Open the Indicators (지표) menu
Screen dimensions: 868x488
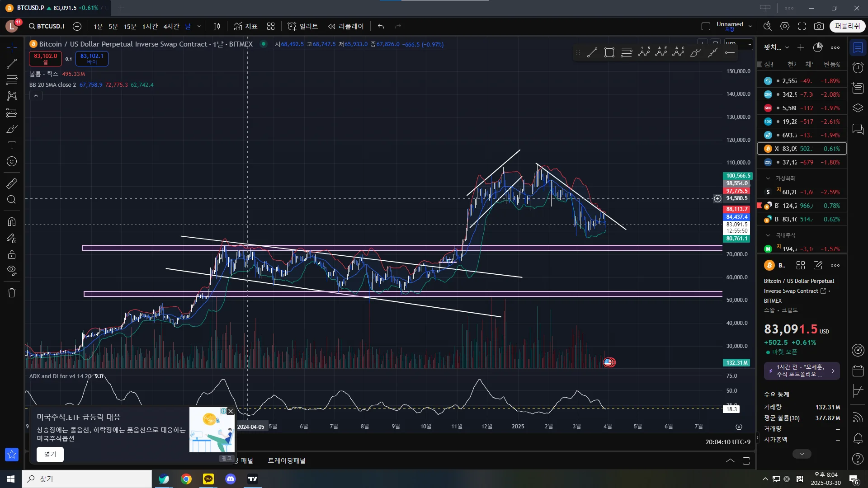[x=245, y=26]
